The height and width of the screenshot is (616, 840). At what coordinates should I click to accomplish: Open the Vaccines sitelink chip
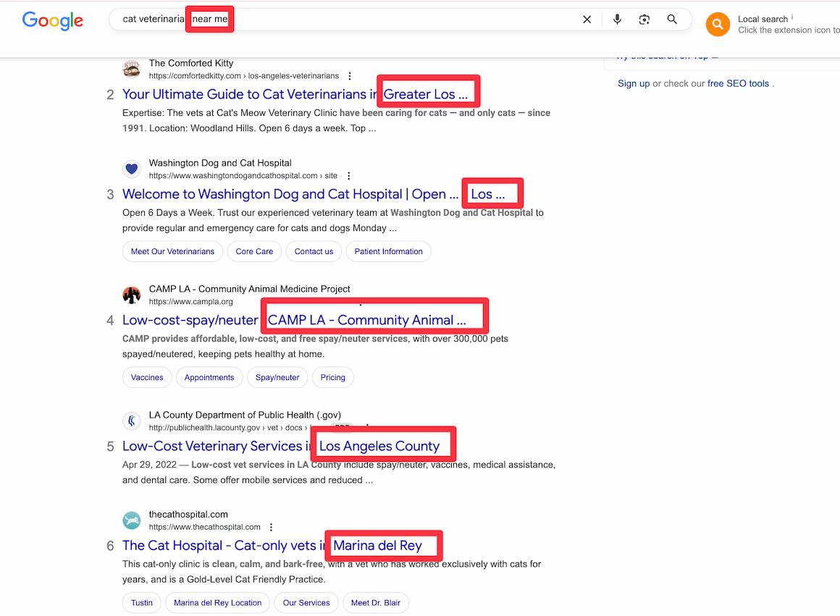tap(147, 377)
